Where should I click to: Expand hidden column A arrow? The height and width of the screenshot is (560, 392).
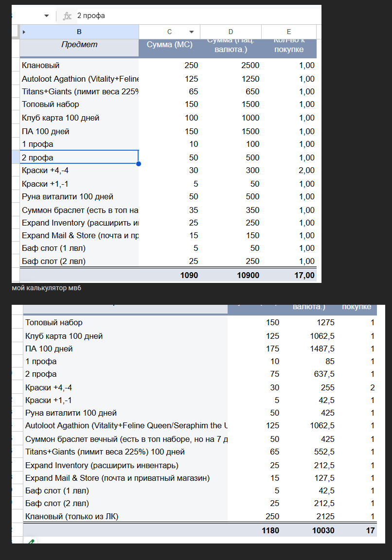(x=24, y=32)
